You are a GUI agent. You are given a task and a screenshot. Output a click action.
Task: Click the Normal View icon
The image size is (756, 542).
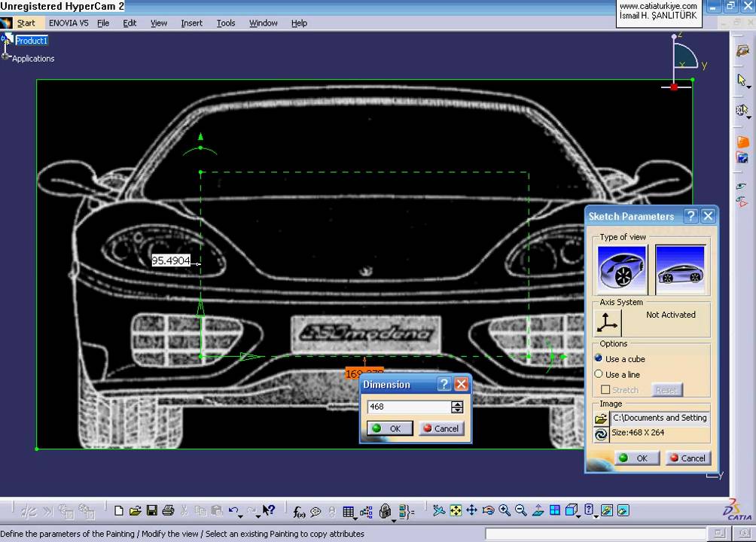point(538,510)
